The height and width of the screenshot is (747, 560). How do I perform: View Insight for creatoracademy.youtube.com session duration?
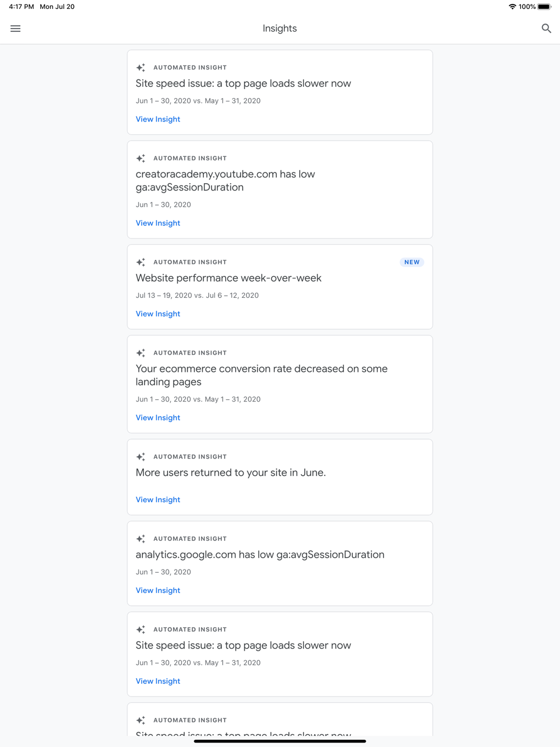pos(158,223)
